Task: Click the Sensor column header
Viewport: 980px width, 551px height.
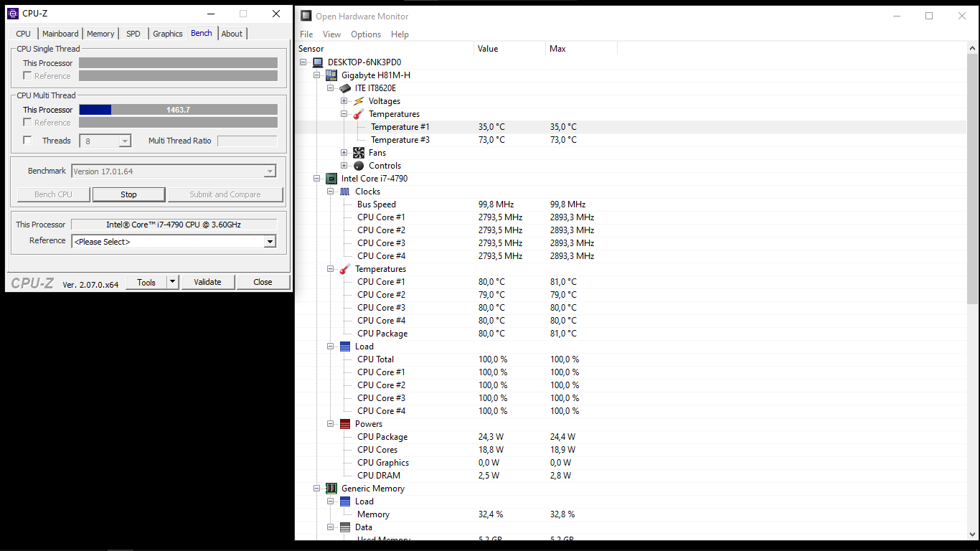Action: pos(385,49)
